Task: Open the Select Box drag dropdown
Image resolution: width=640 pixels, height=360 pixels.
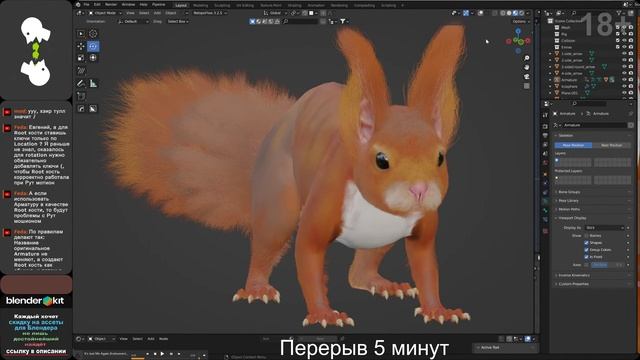Action: (x=178, y=21)
